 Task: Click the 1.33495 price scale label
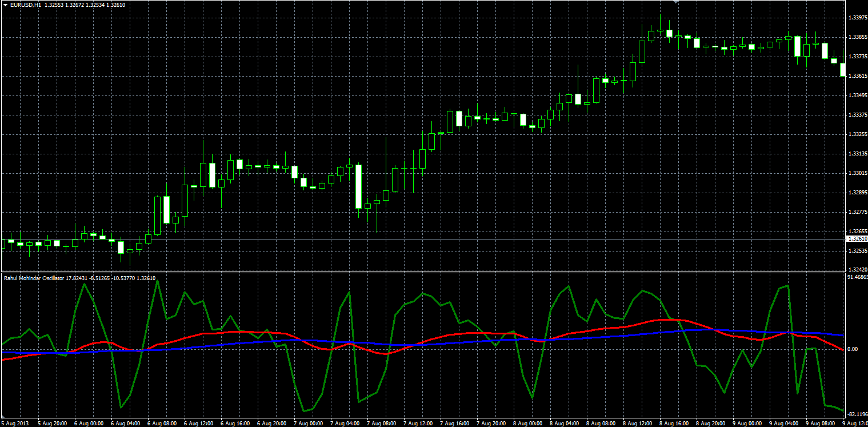click(857, 95)
